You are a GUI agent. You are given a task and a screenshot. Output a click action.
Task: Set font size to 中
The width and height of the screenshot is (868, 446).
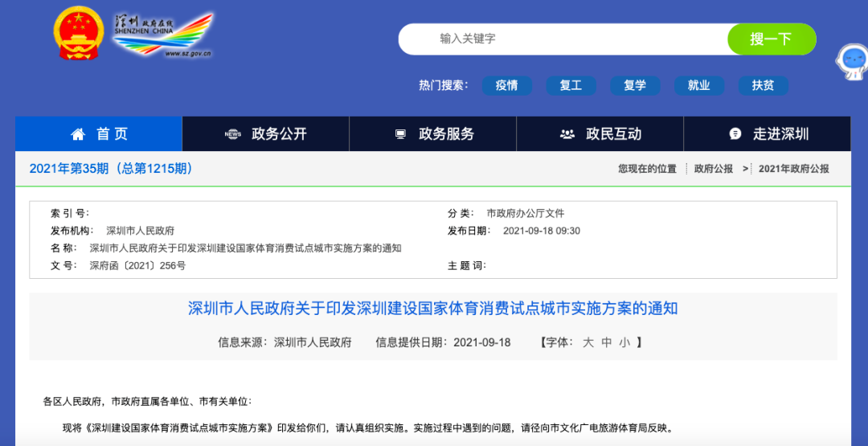tap(606, 342)
